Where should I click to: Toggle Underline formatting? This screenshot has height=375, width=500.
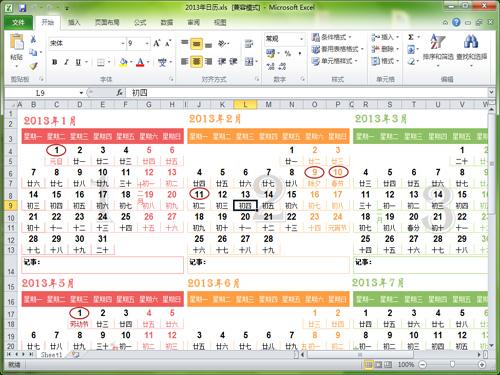click(x=78, y=62)
